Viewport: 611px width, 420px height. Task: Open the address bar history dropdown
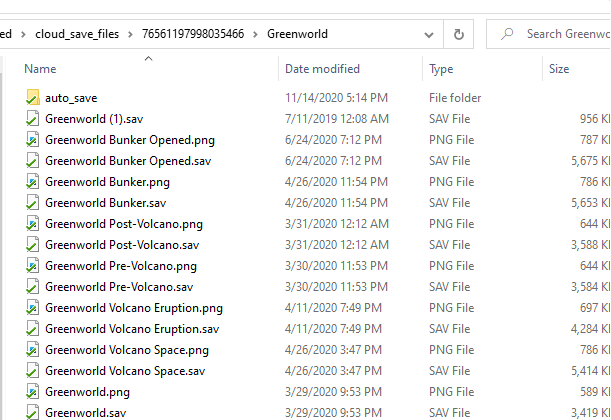(429, 35)
